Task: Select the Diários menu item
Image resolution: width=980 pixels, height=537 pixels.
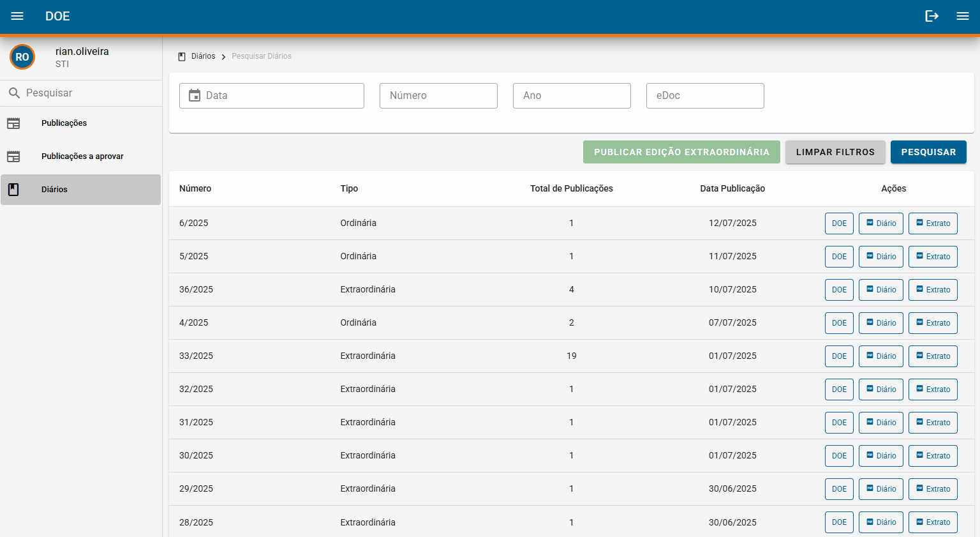Action: point(80,190)
